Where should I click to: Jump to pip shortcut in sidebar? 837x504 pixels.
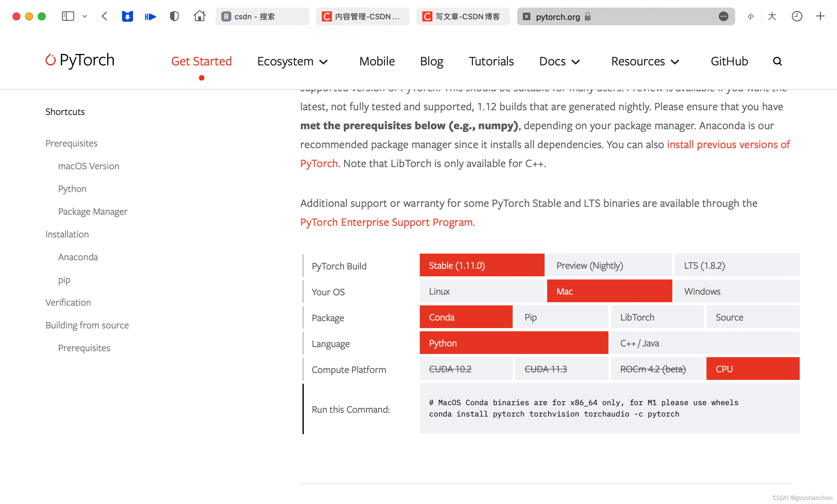pos(64,280)
